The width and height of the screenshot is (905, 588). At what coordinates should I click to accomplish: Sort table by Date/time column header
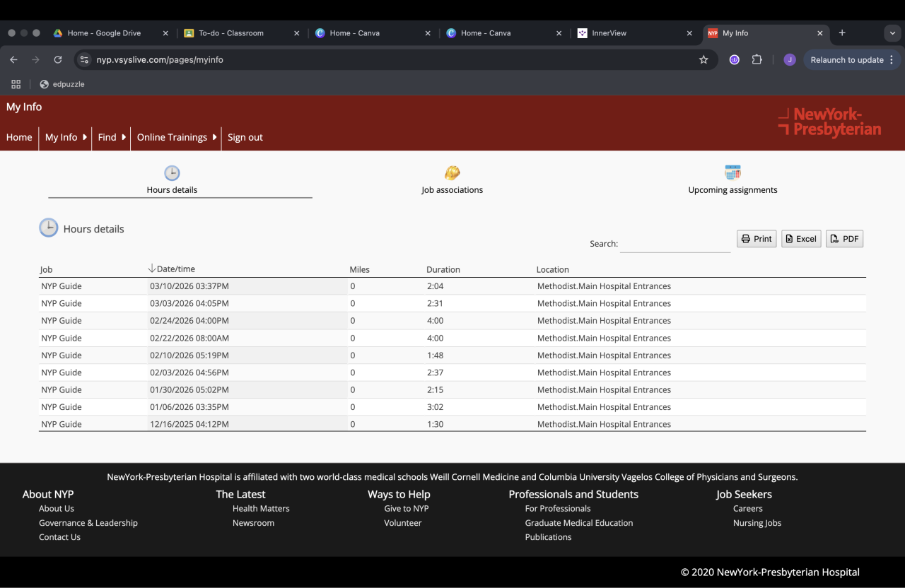tap(175, 269)
